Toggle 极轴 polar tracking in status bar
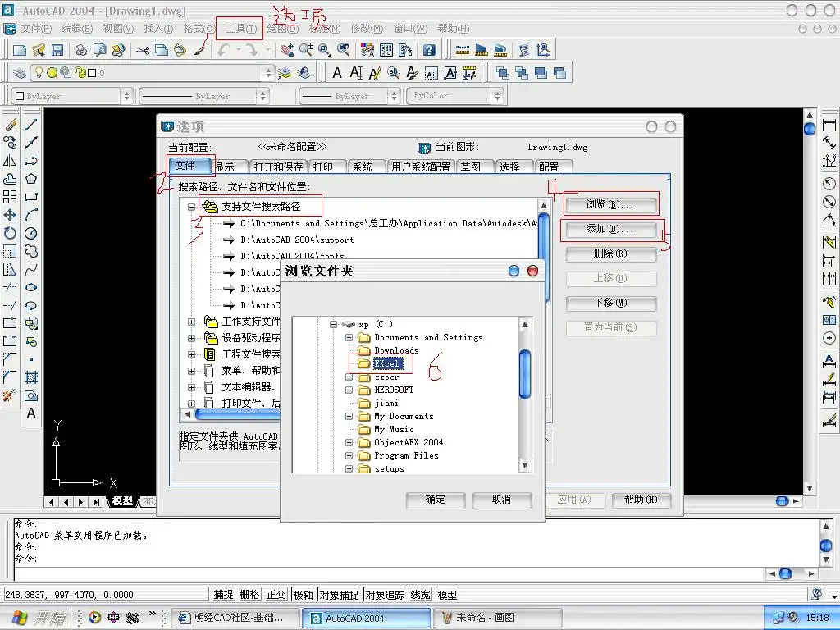The image size is (840, 630). point(304,595)
